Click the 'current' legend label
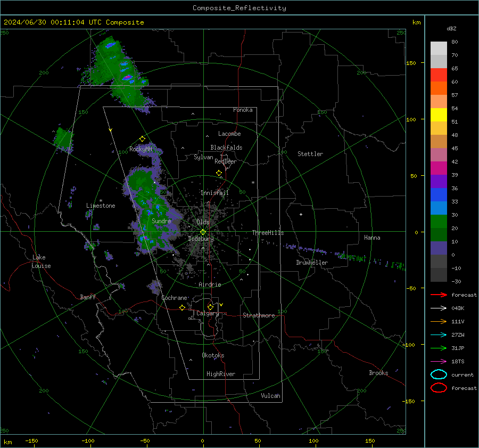Screen dimensions: 479x448 [x=463, y=374]
